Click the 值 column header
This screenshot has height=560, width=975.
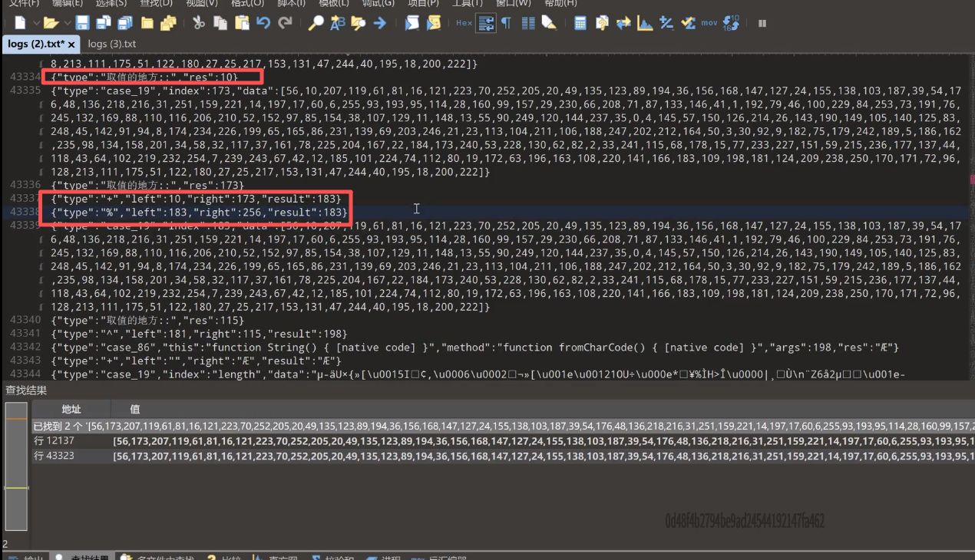tap(134, 409)
